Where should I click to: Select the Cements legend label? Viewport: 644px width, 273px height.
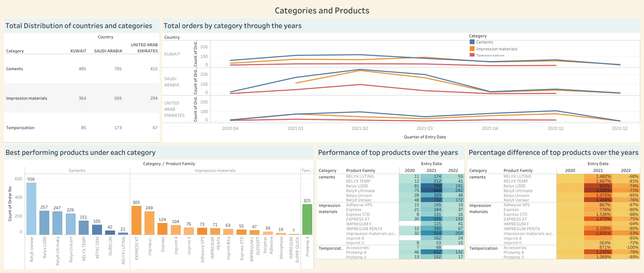coord(484,42)
